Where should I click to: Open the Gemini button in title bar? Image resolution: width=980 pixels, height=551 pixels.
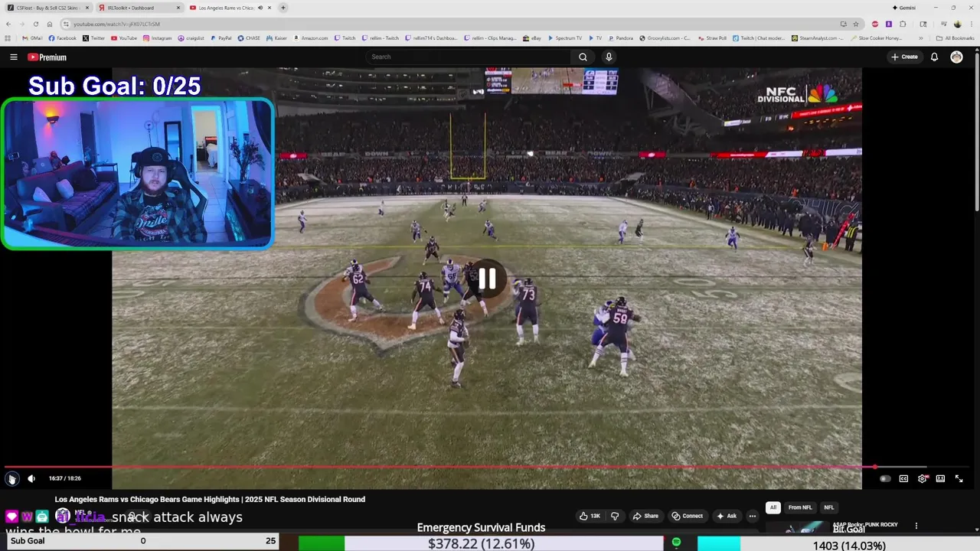(x=903, y=8)
